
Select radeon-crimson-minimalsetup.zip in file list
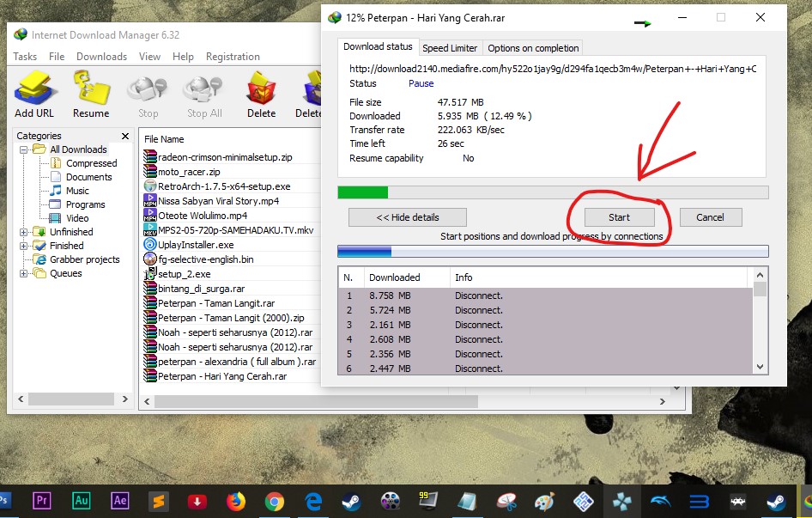coord(225,157)
